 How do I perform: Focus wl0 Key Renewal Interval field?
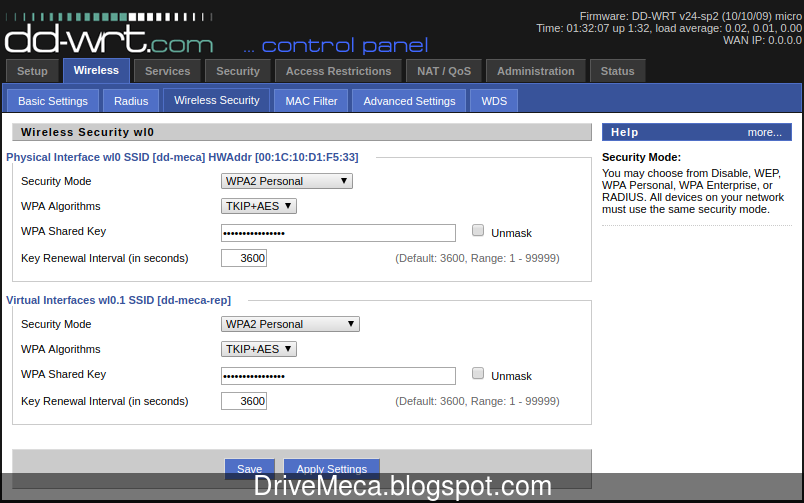point(244,258)
